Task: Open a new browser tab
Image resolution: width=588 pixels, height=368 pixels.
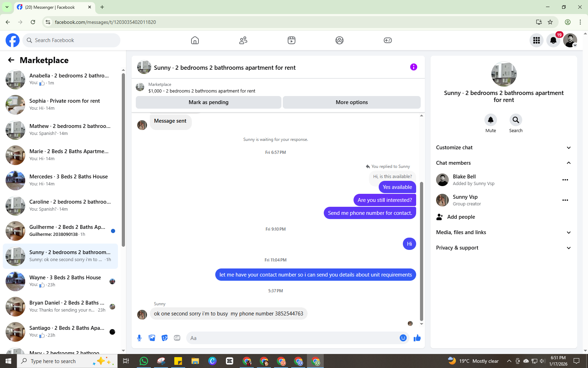Action: coord(102,7)
